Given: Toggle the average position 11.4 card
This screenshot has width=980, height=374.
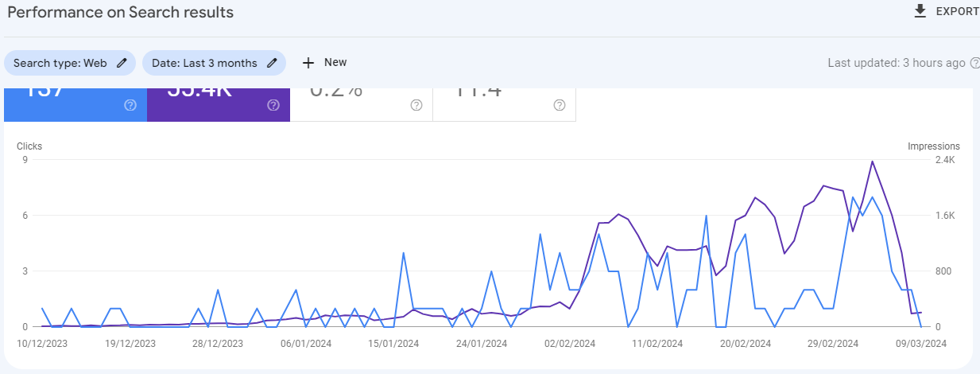Looking at the screenshot, I should tap(505, 105).
